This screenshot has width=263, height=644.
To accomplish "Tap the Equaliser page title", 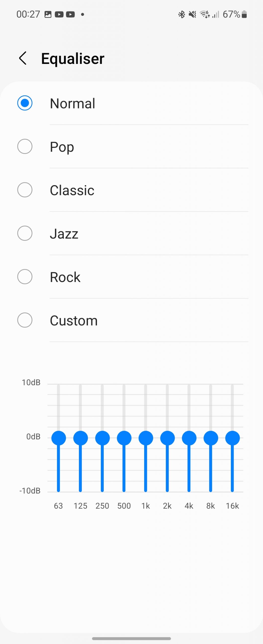I will [x=73, y=59].
